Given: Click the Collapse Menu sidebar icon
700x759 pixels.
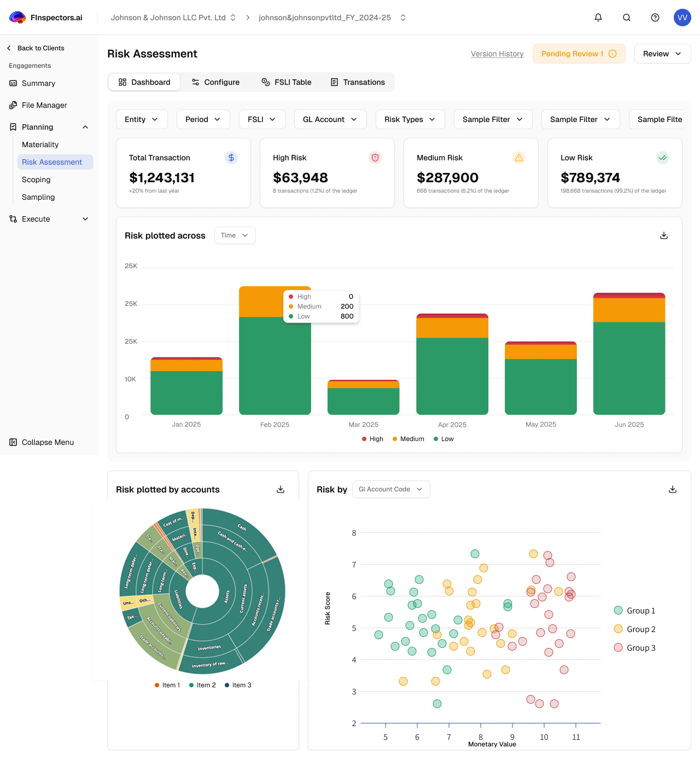Looking at the screenshot, I should (12, 442).
